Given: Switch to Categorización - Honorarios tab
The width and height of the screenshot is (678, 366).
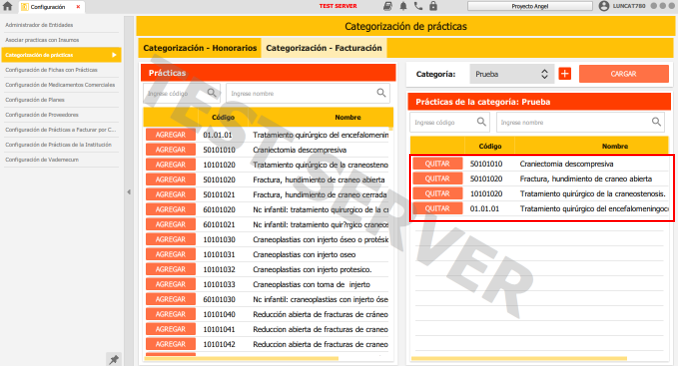Looking at the screenshot, I should click(200, 48).
